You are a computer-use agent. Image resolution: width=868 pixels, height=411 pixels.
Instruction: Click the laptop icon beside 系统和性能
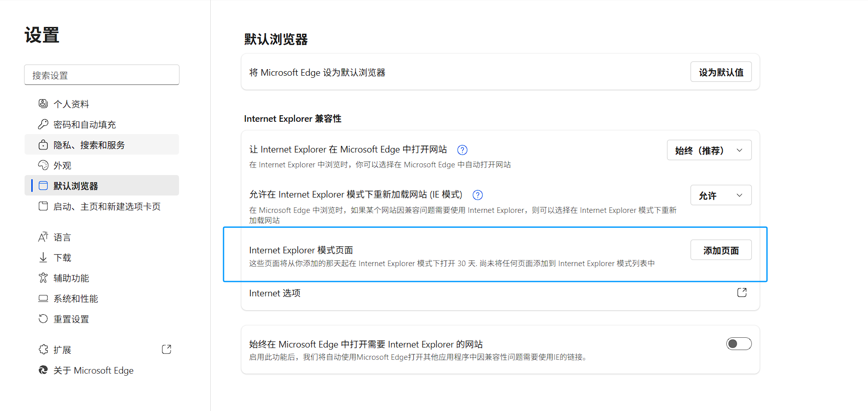point(43,298)
